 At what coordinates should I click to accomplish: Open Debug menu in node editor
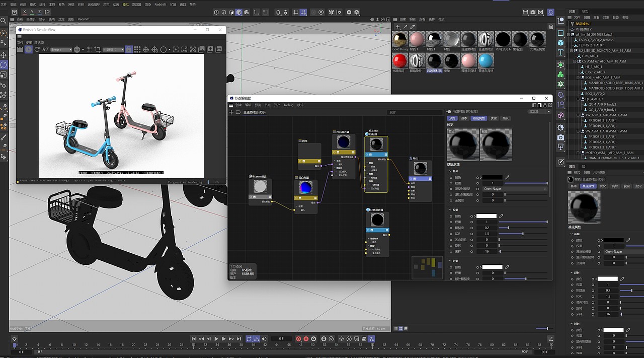coord(288,105)
